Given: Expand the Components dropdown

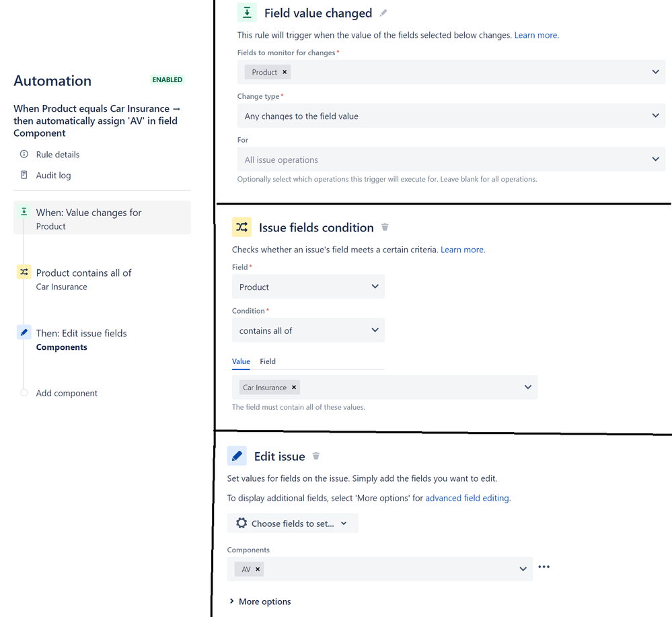Looking at the screenshot, I should (523, 569).
